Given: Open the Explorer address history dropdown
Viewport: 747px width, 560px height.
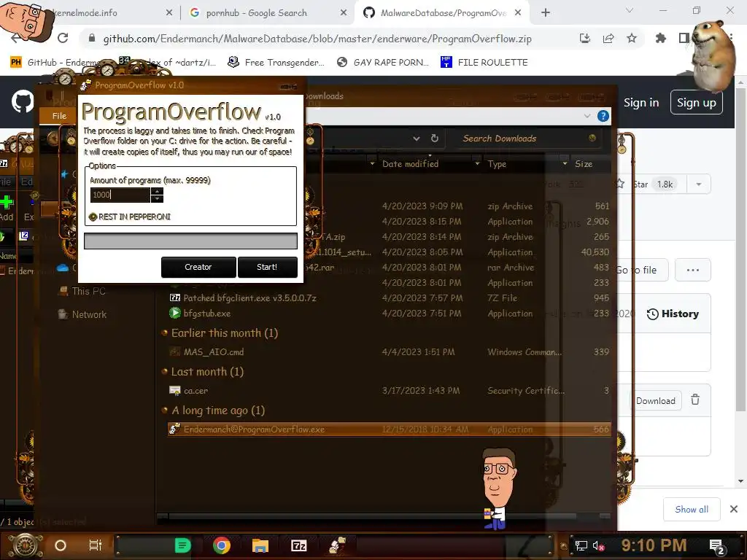Looking at the screenshot, I should coord(417,139).
